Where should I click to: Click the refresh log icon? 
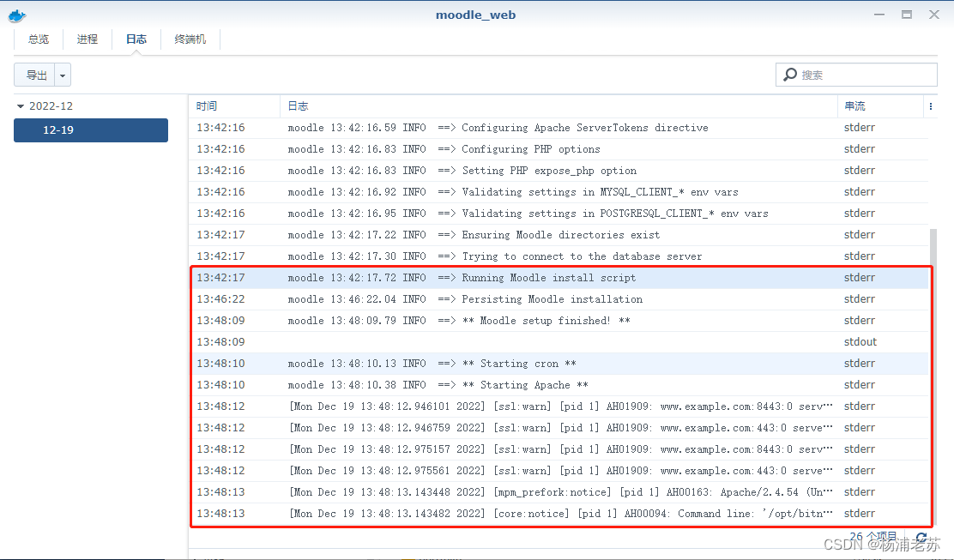point(921,538)
